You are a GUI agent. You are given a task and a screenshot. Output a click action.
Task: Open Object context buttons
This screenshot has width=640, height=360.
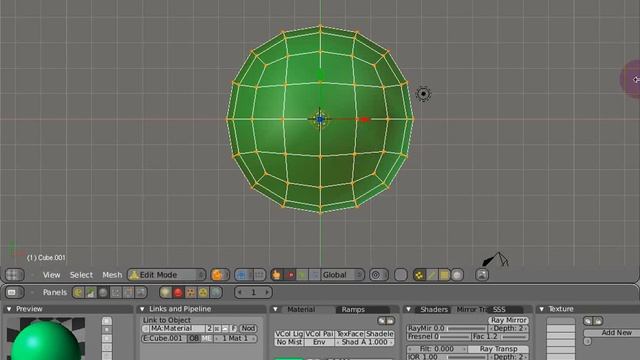[116, 292]
